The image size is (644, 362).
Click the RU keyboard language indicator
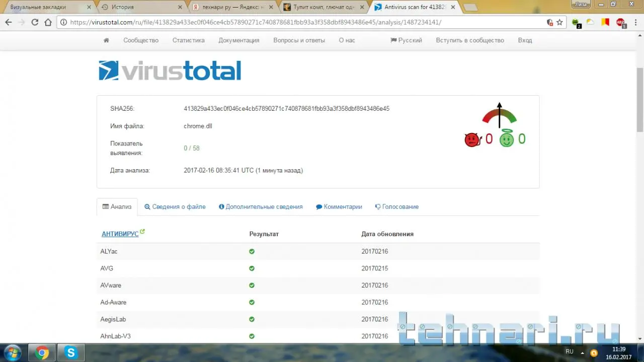569,351
